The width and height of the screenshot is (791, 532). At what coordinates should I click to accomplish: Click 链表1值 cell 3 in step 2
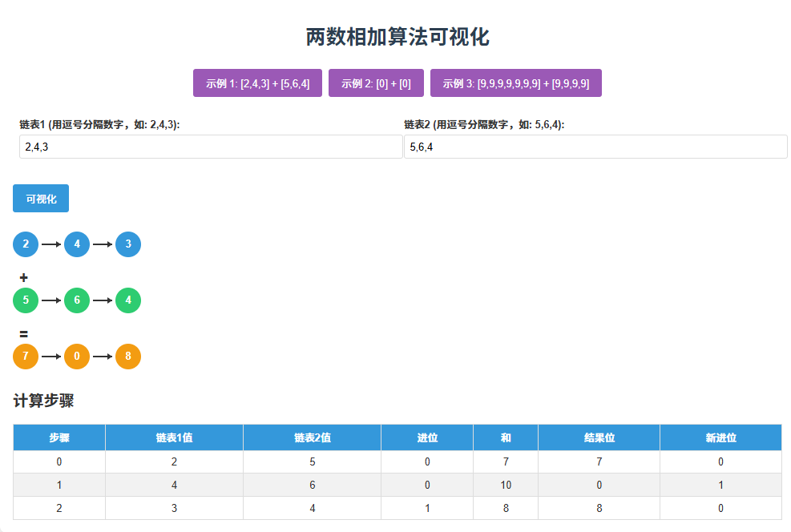(174, 508)
